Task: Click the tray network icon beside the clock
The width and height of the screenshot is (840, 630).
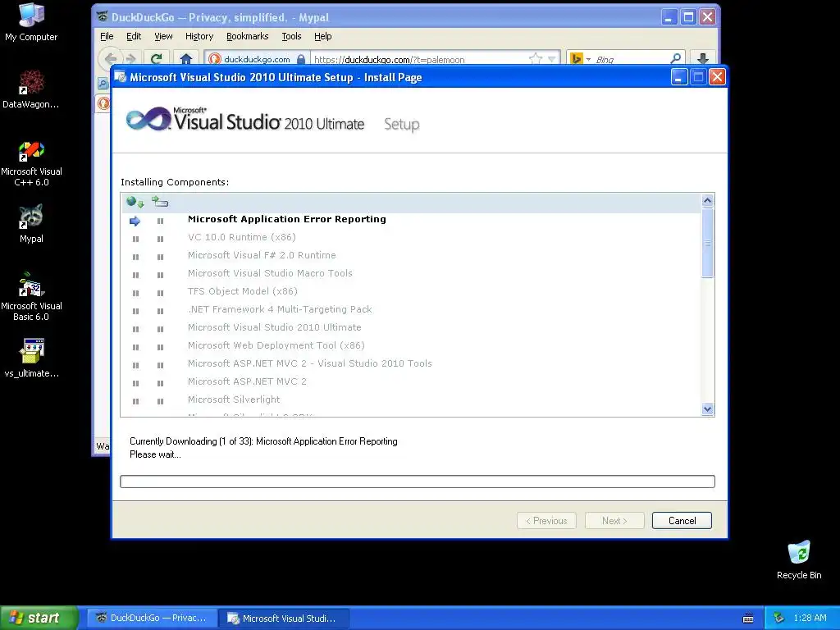Action: click(x=778, y=619)
